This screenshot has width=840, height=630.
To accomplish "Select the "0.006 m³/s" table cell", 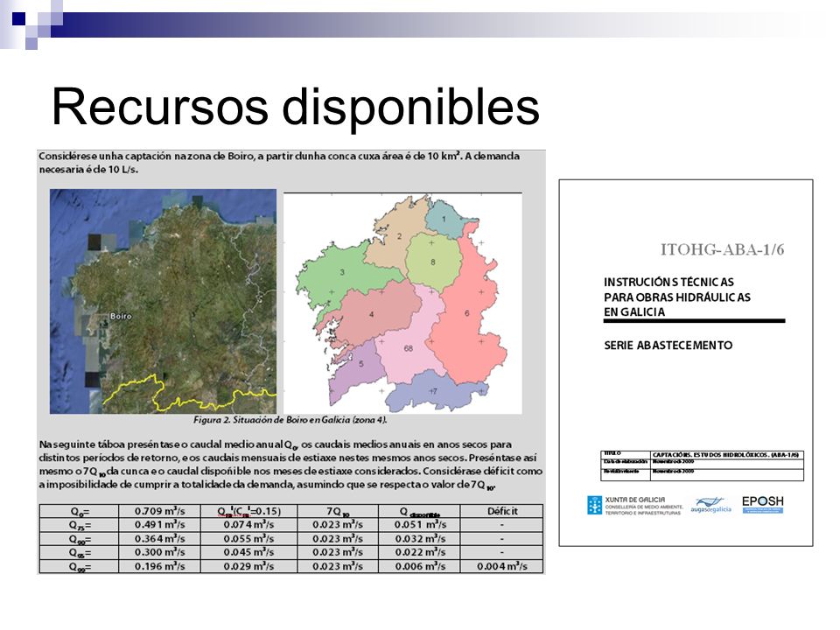I will click(419, 566).
